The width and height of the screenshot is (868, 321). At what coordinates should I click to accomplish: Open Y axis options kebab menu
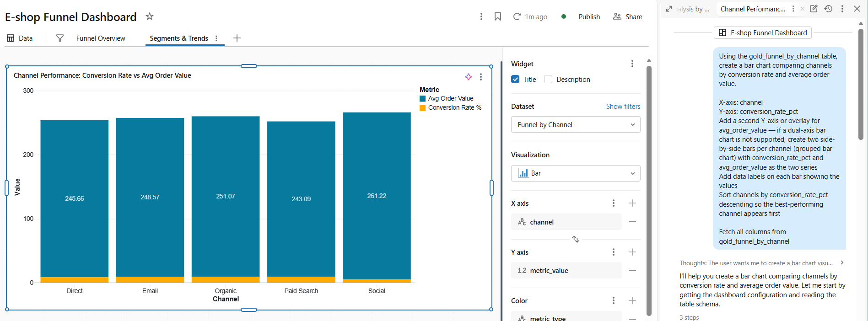(614, 252)
